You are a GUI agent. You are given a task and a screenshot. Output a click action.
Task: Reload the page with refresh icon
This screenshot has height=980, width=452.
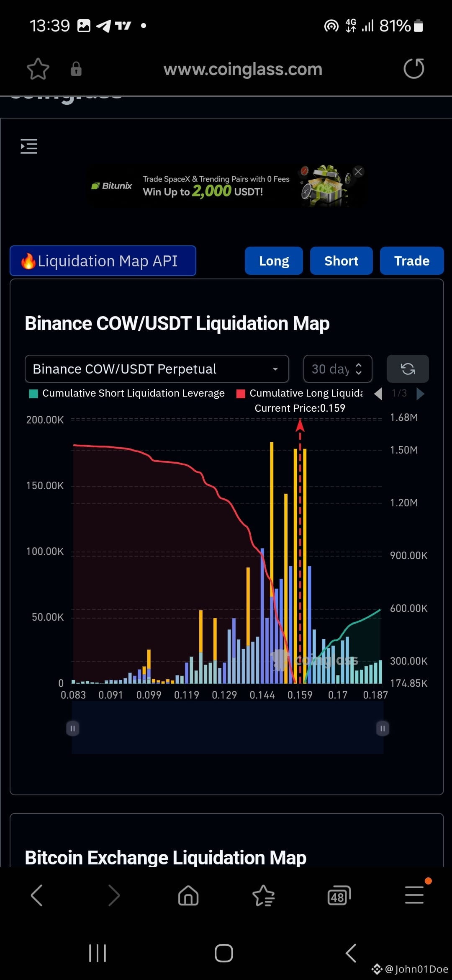click(x=414, y=69)
